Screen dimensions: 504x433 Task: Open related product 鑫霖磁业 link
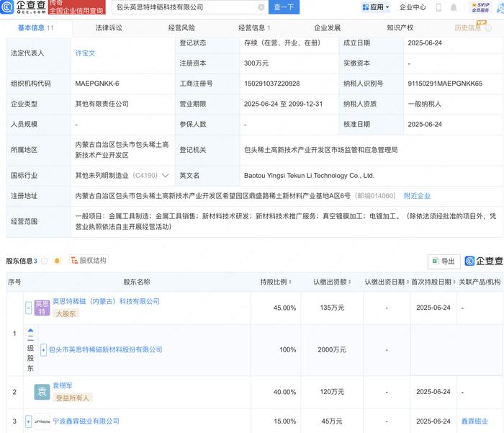pyautogui.click(x=474, y=421)
